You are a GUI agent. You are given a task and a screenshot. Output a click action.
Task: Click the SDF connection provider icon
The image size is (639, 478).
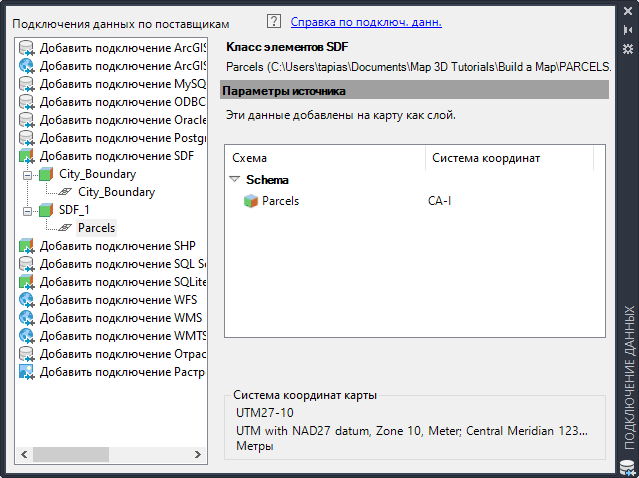26,156
